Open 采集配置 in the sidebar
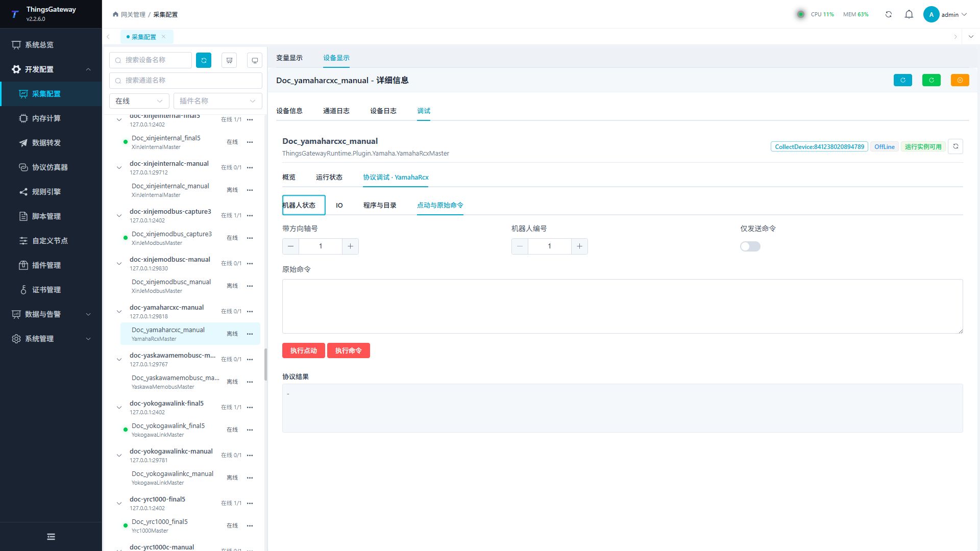This screenshot has height=551, width=980. click(51, 94)
